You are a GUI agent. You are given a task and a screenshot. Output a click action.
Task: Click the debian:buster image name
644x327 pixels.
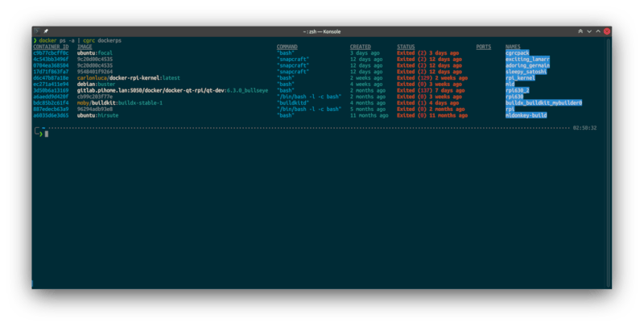pyautogui.click(x=97, y=85)
